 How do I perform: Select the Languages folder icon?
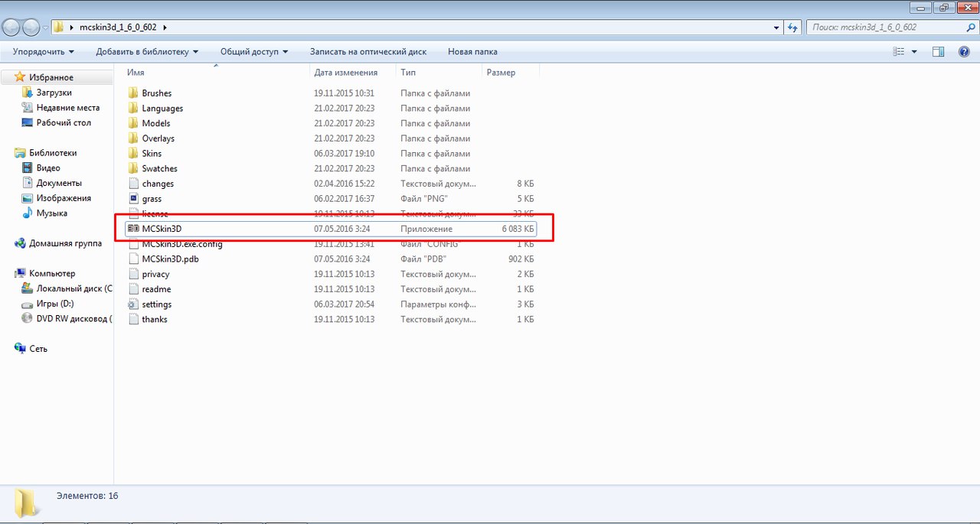(132, 109)
